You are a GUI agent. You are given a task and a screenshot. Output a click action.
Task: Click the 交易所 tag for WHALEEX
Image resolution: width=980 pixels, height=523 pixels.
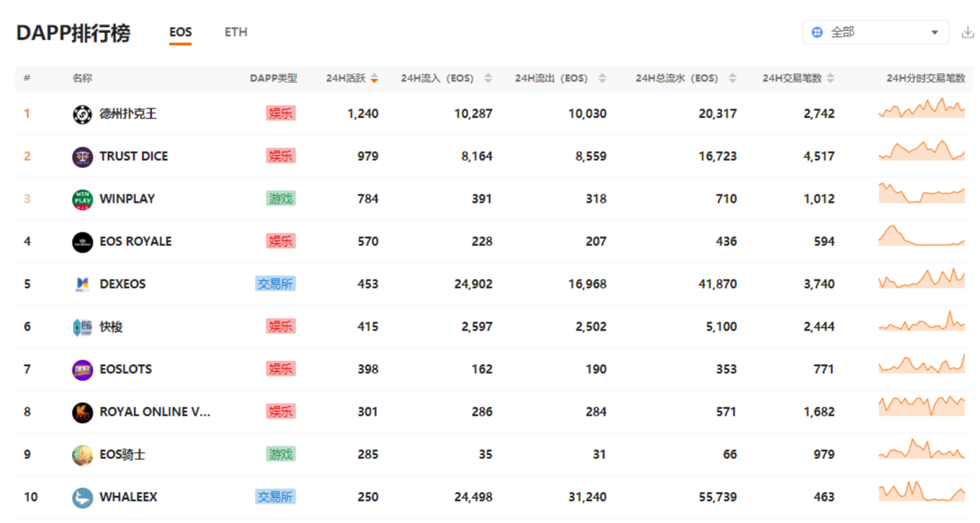tap(275, 497)
